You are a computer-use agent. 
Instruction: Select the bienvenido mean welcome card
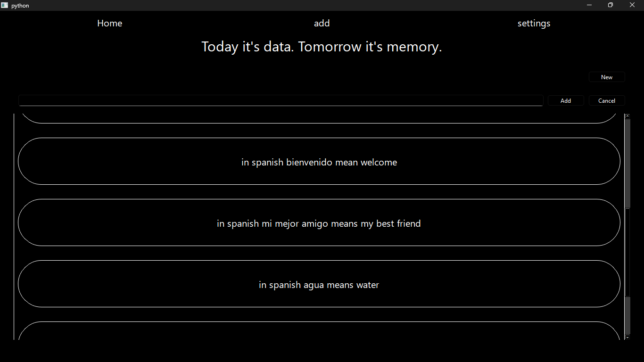pyautogui.click(x=319, y=161)
